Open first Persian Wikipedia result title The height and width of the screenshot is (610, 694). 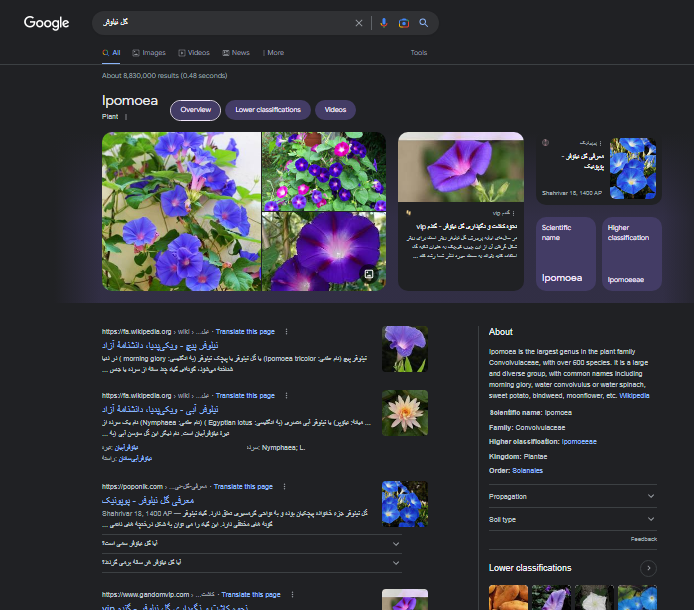(x=160, y=345)
